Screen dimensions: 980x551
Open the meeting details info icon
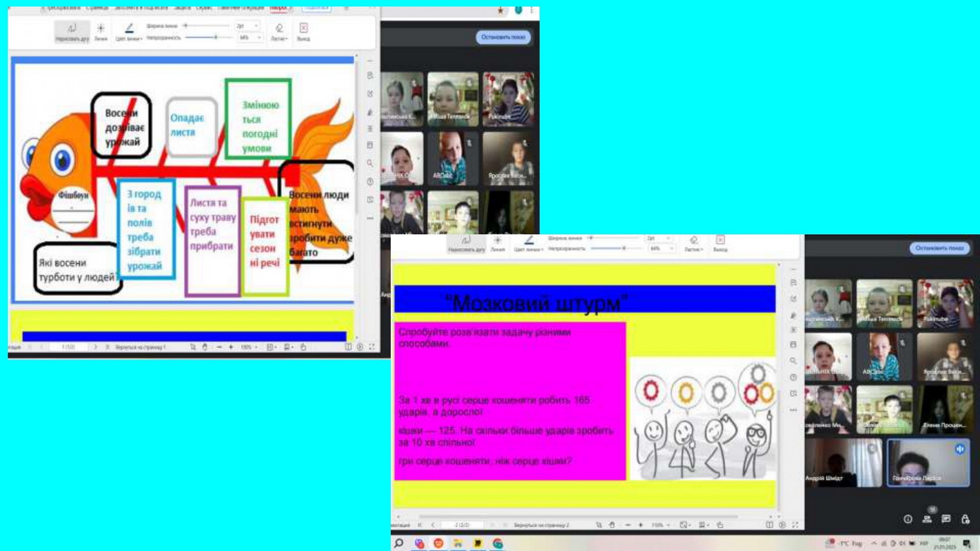[908, 519]
